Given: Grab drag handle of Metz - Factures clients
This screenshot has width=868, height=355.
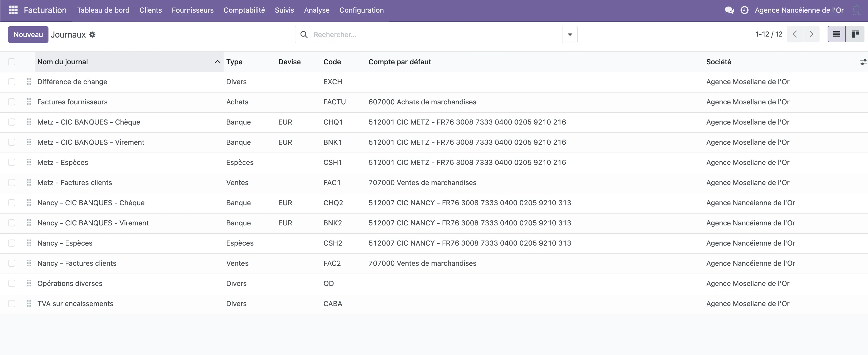Looking at the screenshot, I should coord(29,183).
